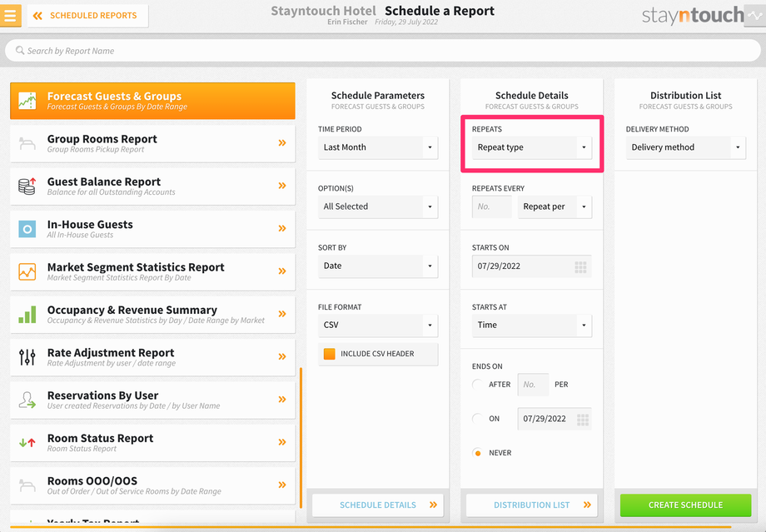Open Starts At Time dropdown
The image size is (766, 532).
click(x=531, y=326)
